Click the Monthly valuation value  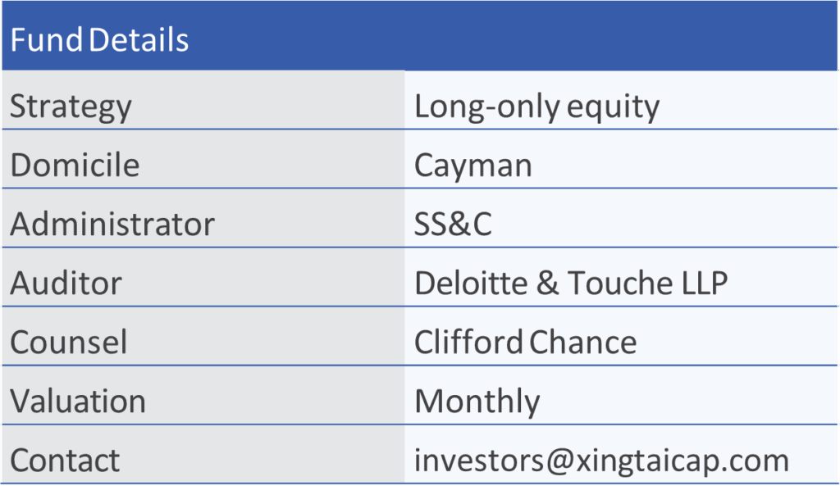click(477, 402)
